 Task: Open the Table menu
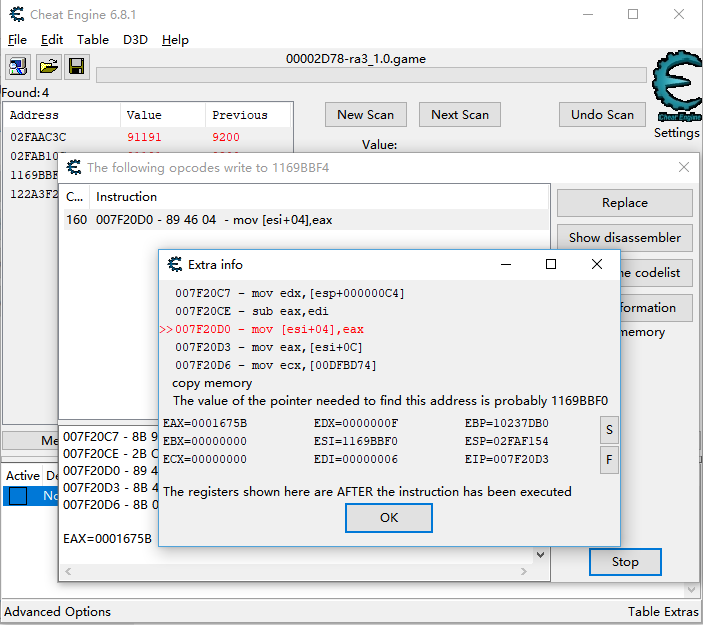(x=93, y=40)
